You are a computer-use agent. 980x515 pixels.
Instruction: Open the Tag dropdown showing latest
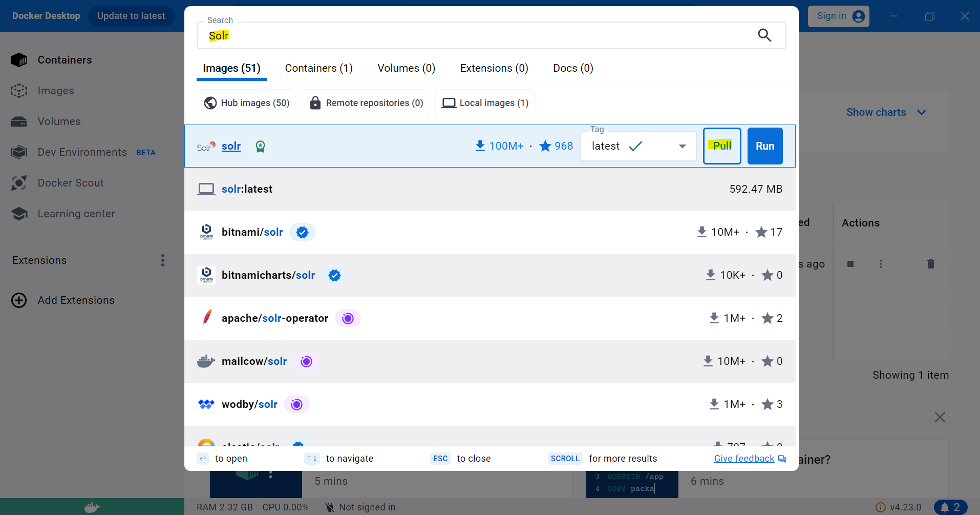[x=638, y=146]
